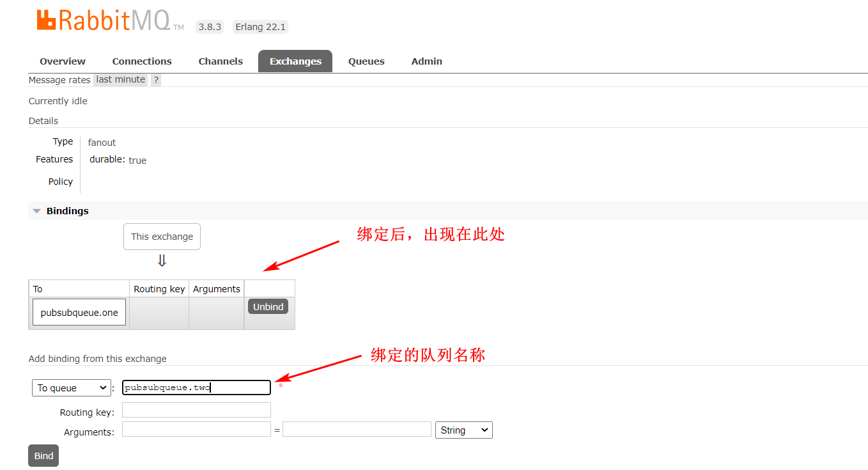This screenshot has width=868, height=470.
Task: Open the Queues tab
Action: click(366, 61)
